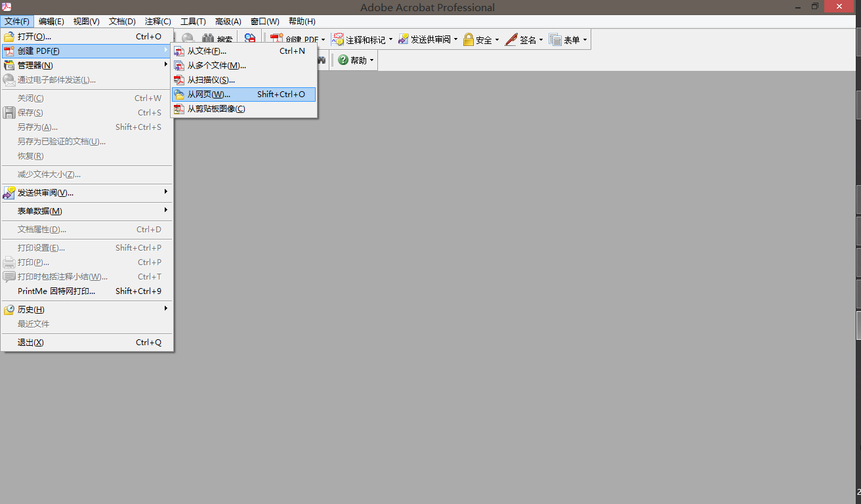The width and height of the screenshot is (861, 504).
Task: Create PDF 从多个文件(M)...
Action: (x=243, y=66)
